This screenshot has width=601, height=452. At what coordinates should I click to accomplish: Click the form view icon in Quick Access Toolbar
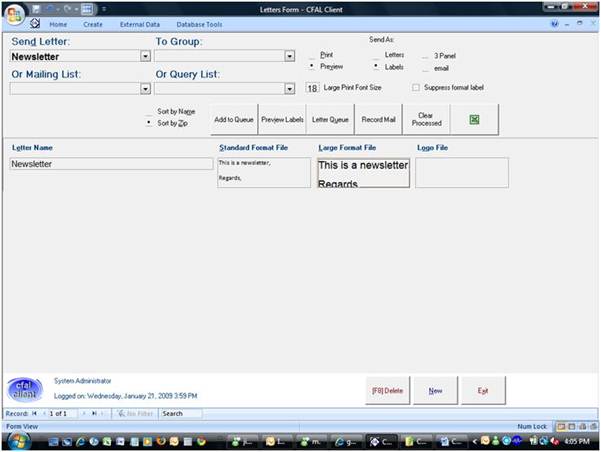(x=87, y=9)
